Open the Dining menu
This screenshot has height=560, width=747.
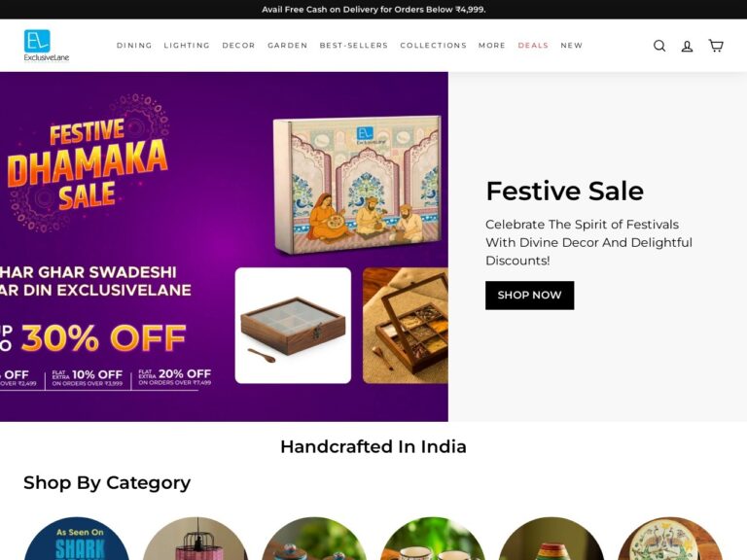pyautogui.click(x=134, y=46)
